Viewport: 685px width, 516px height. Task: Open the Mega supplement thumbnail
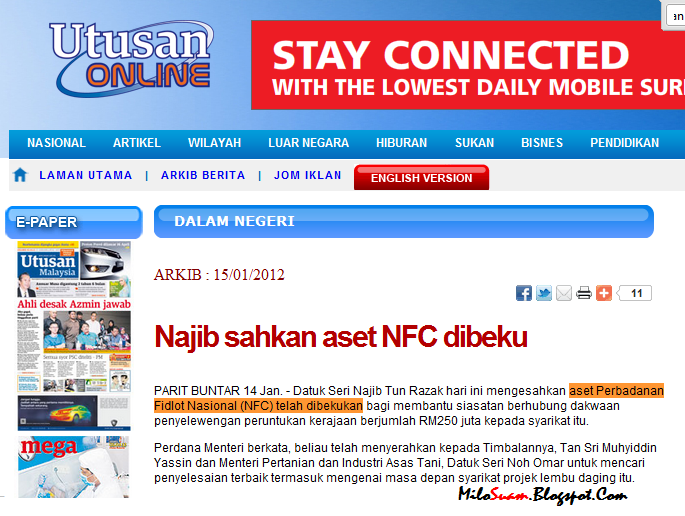(x=74, y=467)
